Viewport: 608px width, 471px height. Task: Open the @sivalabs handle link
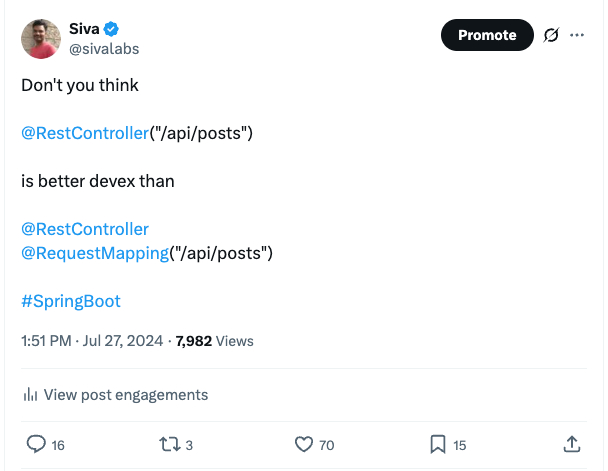102,47
